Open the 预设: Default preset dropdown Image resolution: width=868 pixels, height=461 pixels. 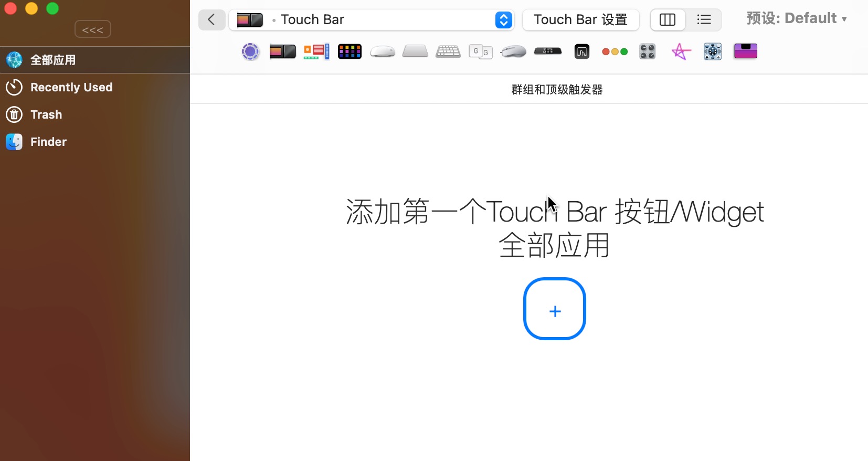point(797,18)
